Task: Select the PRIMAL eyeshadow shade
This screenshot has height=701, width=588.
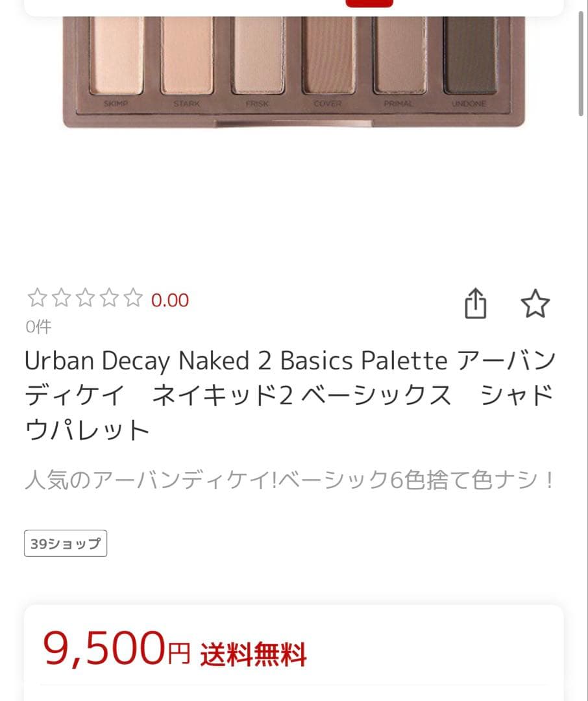Action: pos(398,55)
